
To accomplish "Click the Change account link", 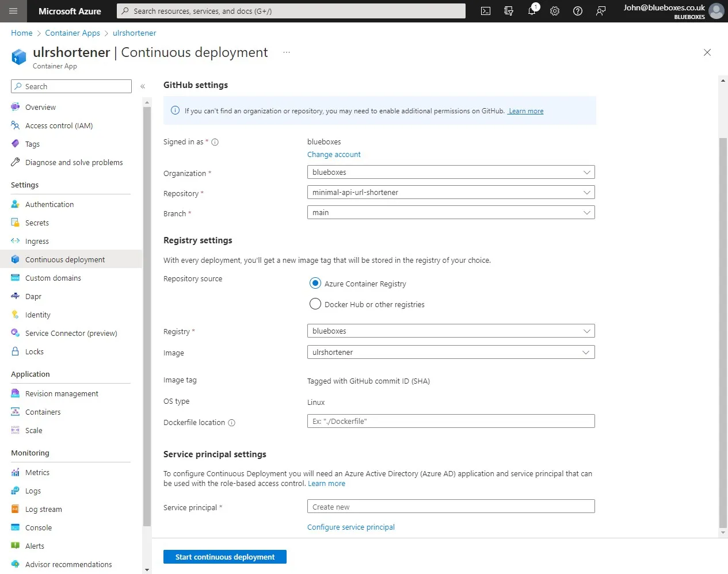I will click(x=334, y=154).
